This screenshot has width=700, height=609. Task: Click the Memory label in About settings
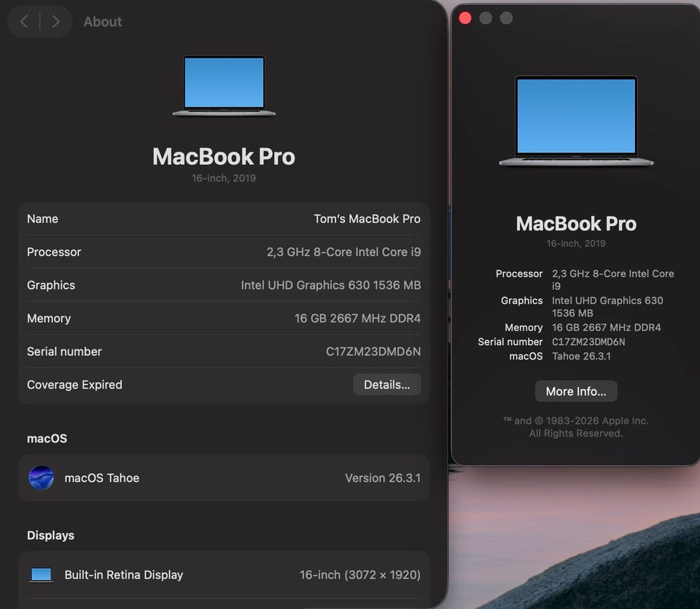(49, 318)
